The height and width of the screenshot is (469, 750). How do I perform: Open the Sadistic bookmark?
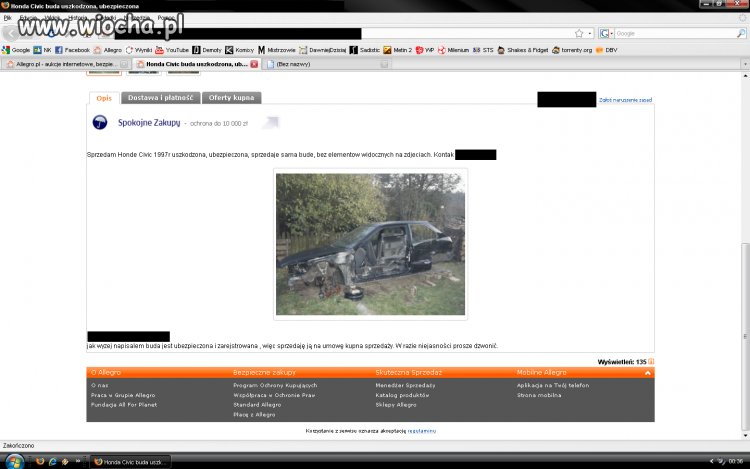pos(364,50)
